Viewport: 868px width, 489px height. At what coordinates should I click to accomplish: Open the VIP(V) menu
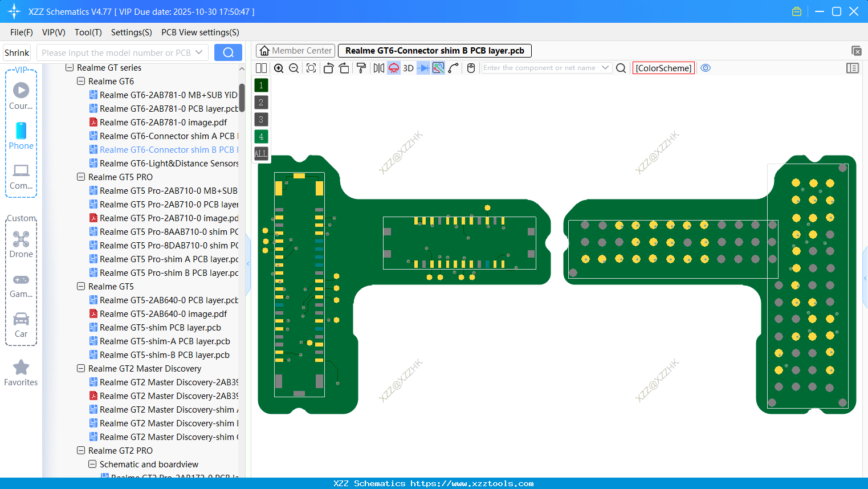[x=53, y=32]
